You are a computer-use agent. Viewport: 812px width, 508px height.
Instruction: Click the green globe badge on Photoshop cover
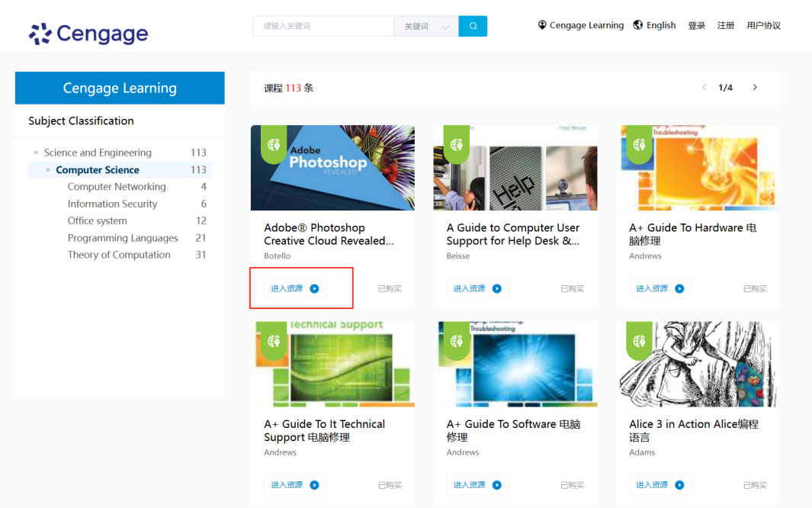[x=274, y=143]
